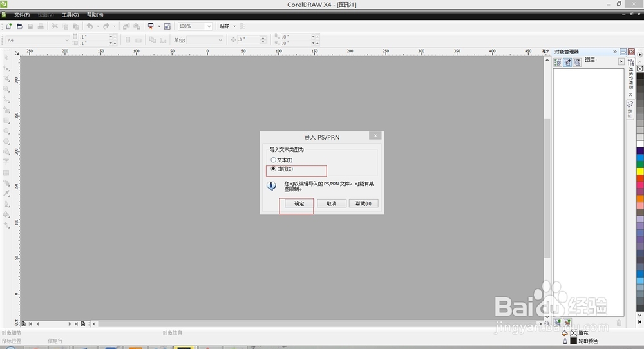Select the 文本(T) radio option
Viewport: 644px width, 349px height.
click(x=282, y=160)
